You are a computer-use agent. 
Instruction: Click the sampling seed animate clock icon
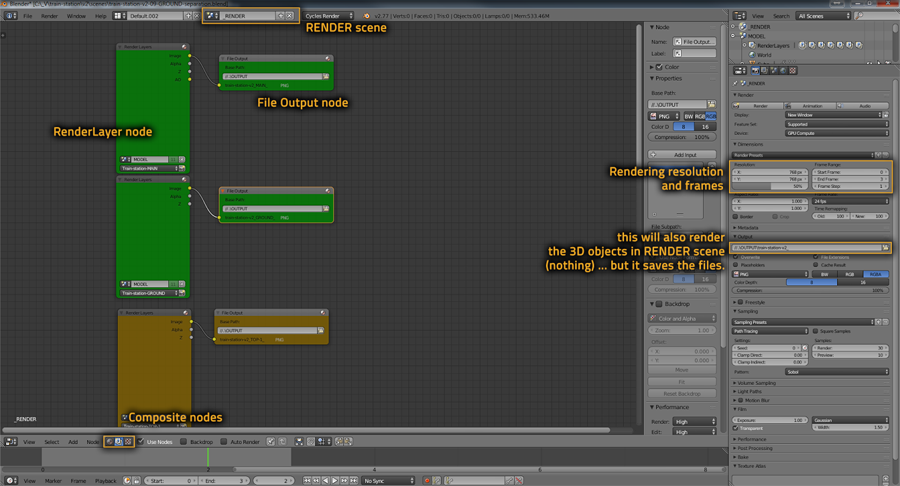point(805,348)
